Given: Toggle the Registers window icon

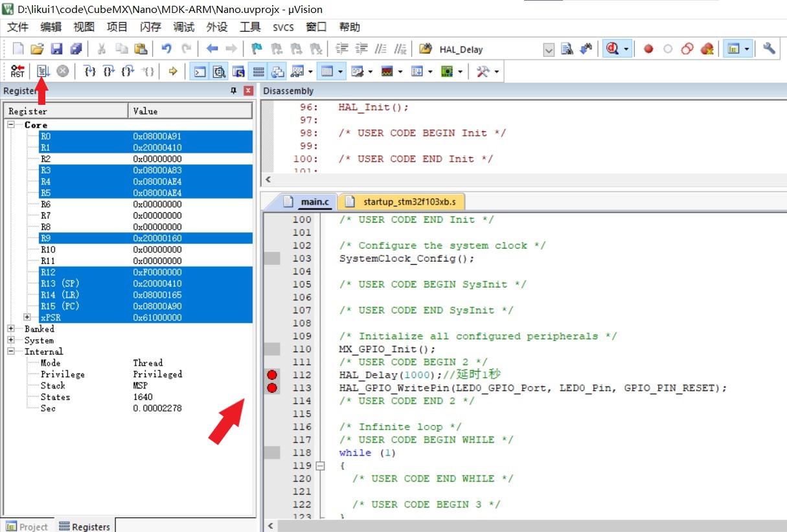Looking at the screenshot, I should tap(258, 71).
